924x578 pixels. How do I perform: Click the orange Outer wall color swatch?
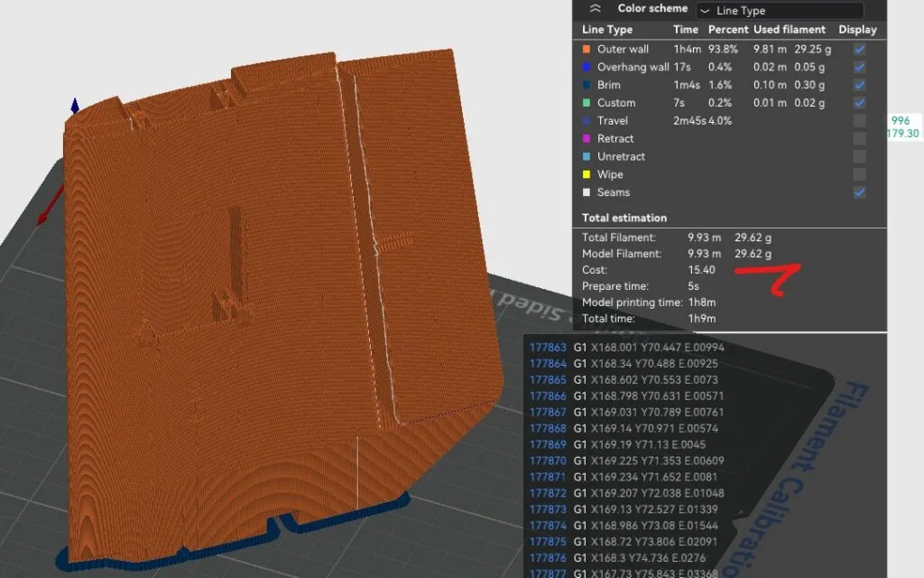point(587,50)
